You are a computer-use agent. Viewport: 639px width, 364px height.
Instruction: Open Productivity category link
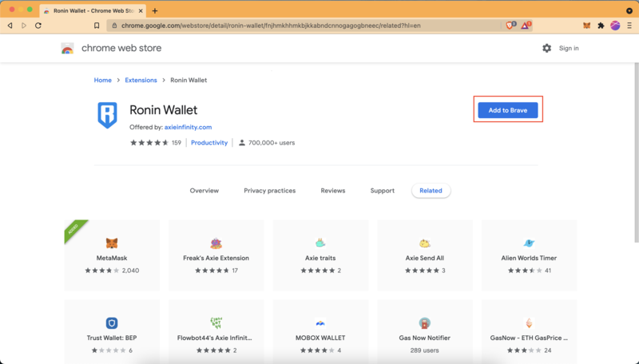(x=209, y=143)
